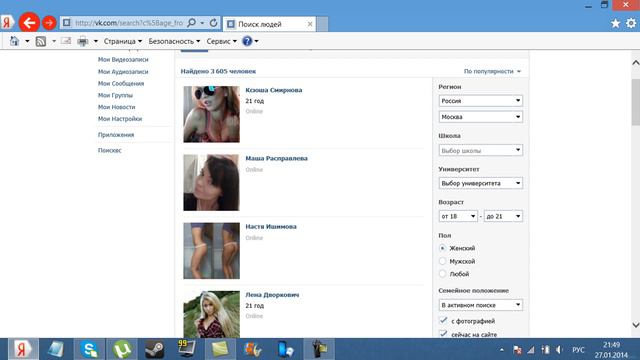This screenshot has width=640, height=360.
Task: Open uTorrent from the taskbar
Action: pyautogui.click(x=122, y=349)
